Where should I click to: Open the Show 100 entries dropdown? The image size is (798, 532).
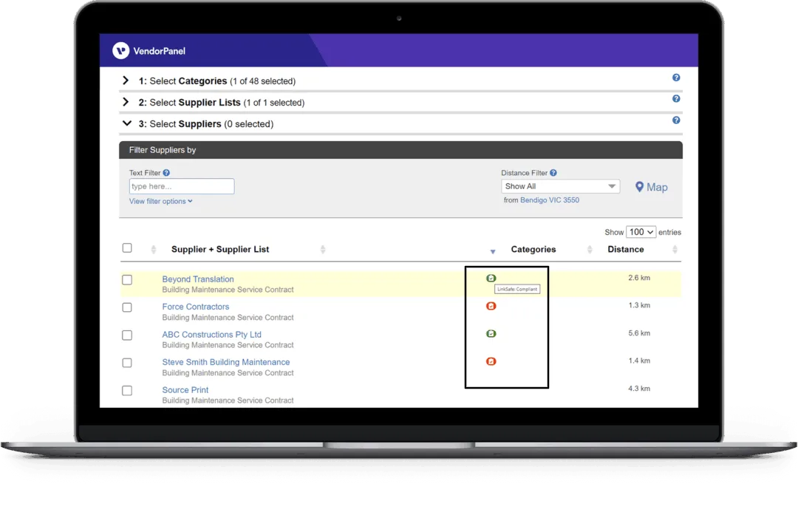(x=641, y=232)
